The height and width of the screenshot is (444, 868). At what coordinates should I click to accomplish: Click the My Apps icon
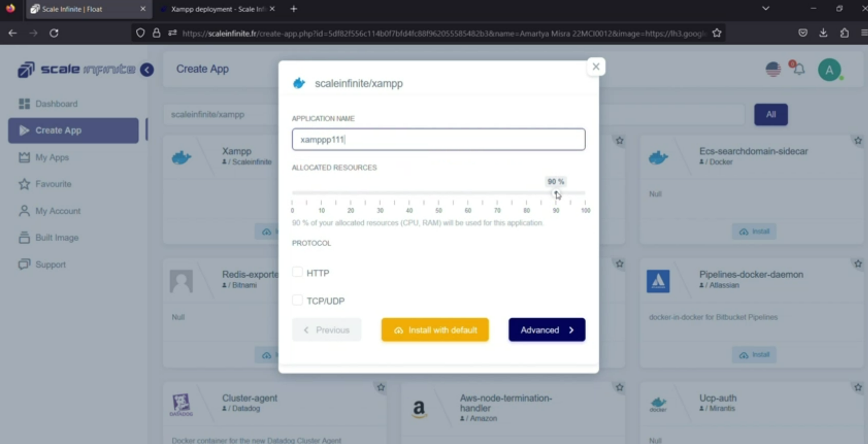[24, 158]
